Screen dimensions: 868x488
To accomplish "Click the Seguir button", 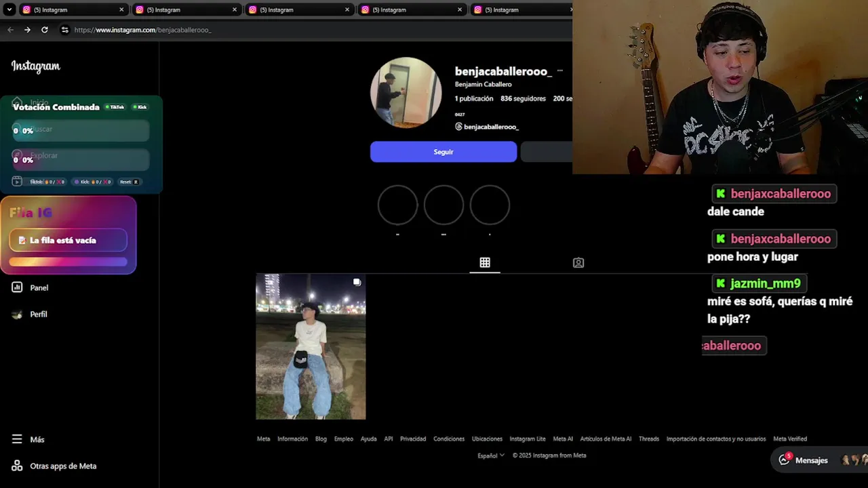I will (x=443, y=152).
